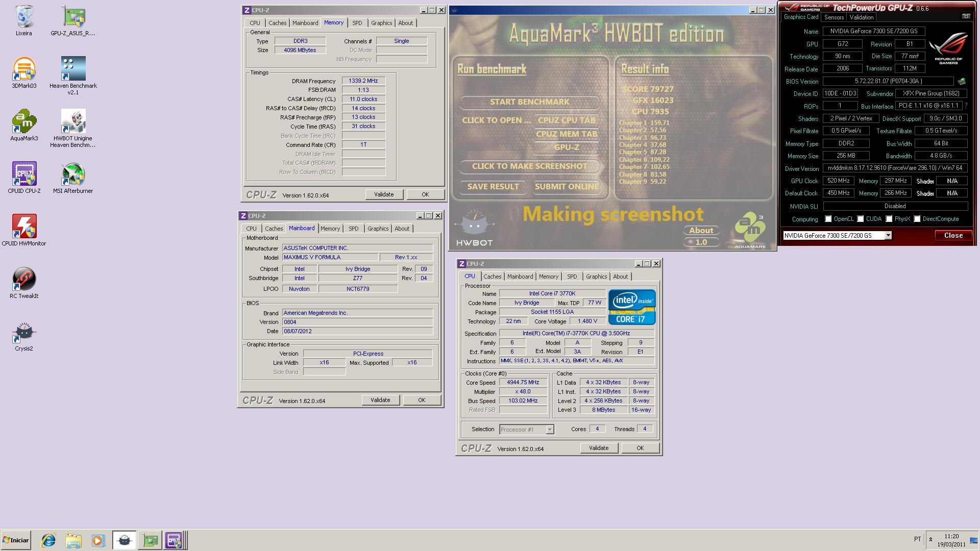Image resolution: width=980 pixels, height=551 pixels.
Task: Click the Aquamark logo bottom right
Action: click(750, 231)
